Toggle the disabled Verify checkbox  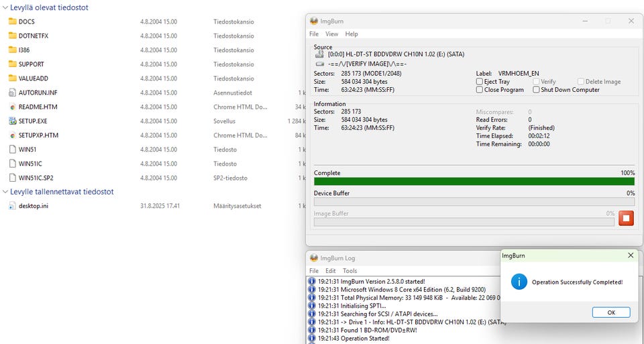(536, 81)
